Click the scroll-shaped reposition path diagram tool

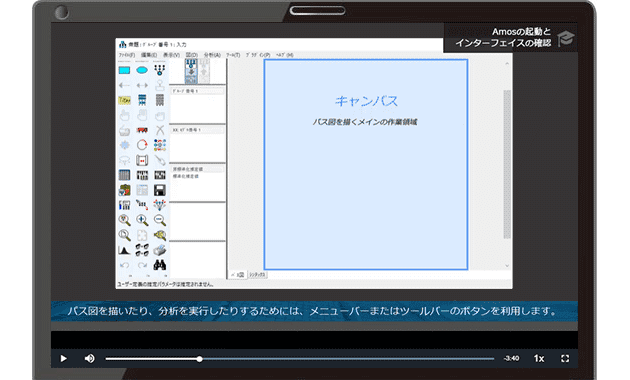click(142, 160)
